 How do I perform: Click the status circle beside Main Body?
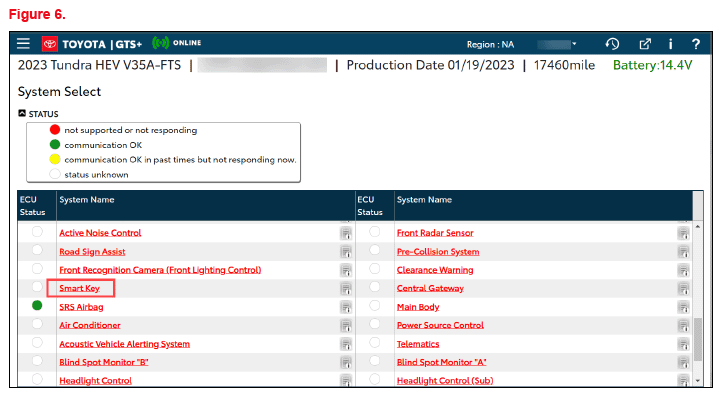point(375,305)
